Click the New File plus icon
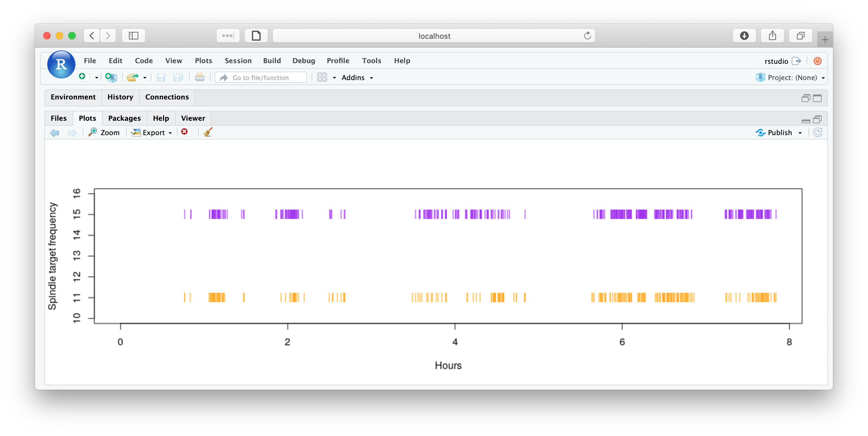 (83, 77)
